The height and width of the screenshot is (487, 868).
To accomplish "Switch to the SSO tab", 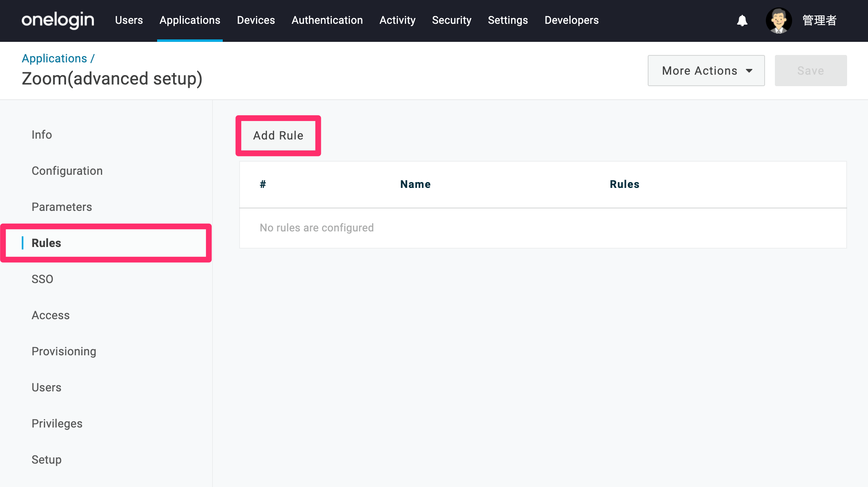I will [x=43, y=279].
